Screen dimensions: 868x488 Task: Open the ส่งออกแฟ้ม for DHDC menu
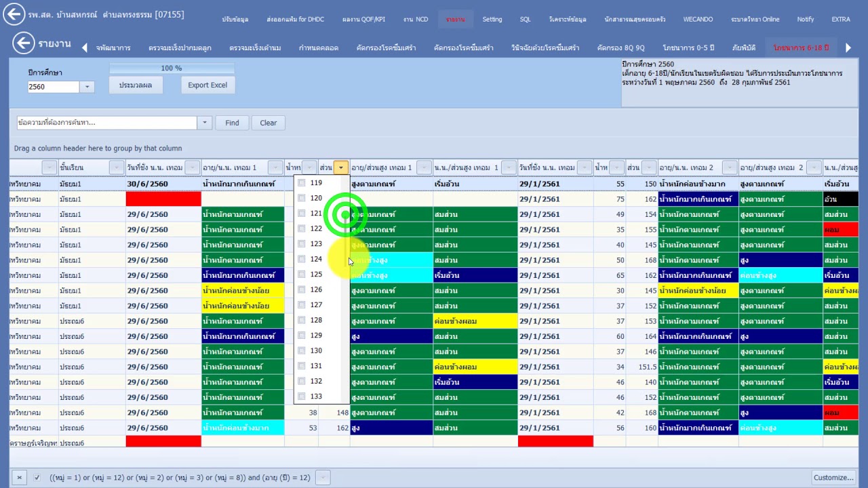click(x=295, y=19)
